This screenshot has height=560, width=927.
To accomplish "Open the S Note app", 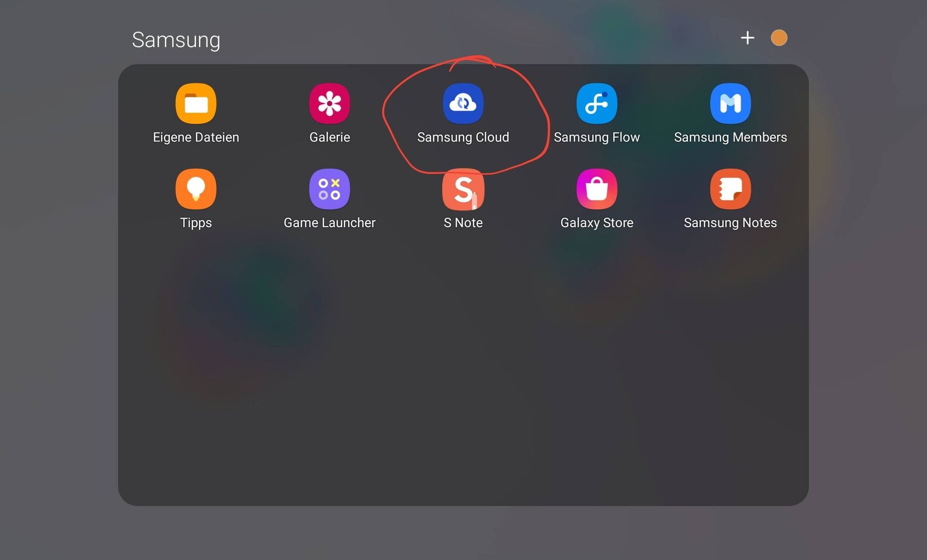I will [463, 189].
